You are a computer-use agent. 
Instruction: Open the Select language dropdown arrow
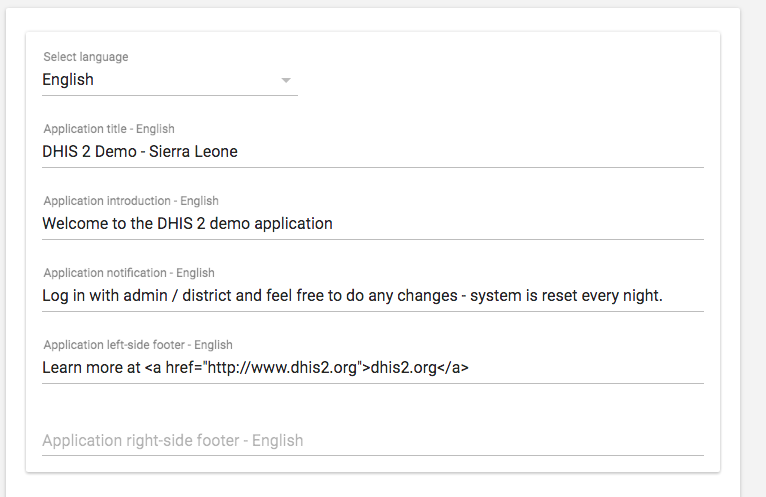click(x=286, y=80)
